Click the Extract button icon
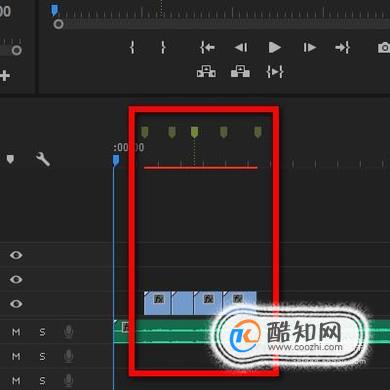Viewport: 390px width, 390px height. point(240,71)
